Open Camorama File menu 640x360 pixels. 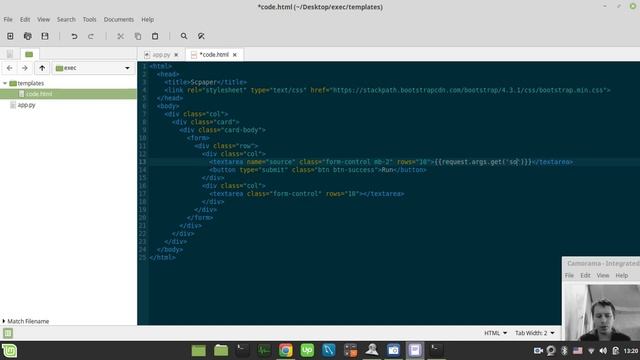click(569, 276)
